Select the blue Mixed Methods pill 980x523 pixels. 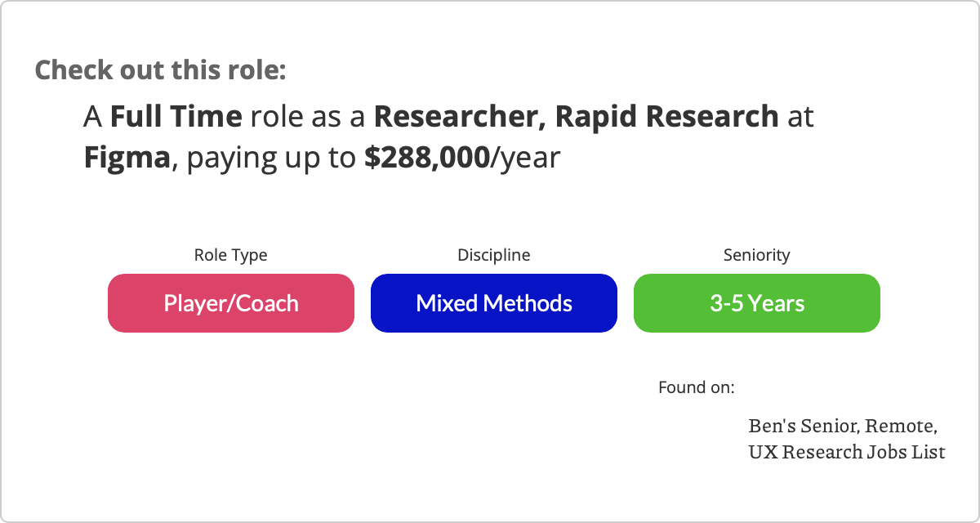(494, 303)
